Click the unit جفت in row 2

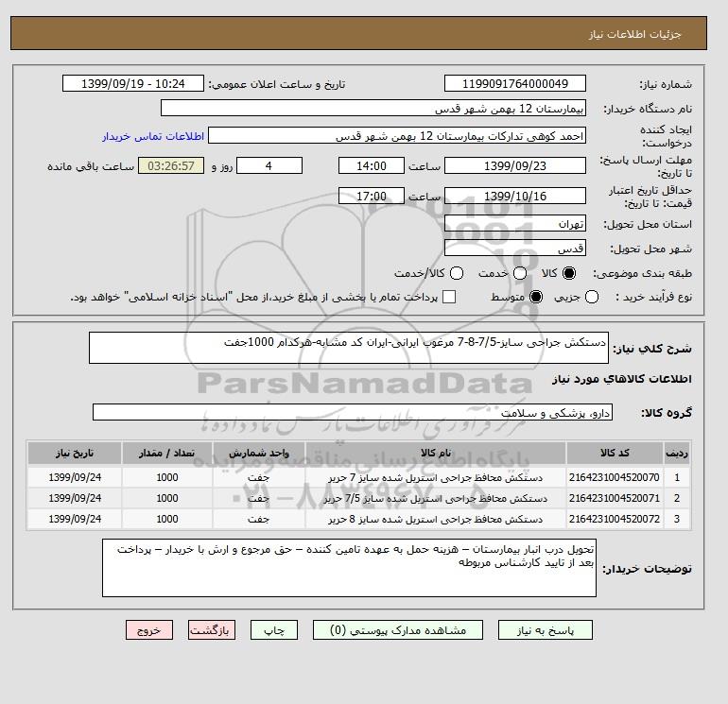[x=259, y=498]
